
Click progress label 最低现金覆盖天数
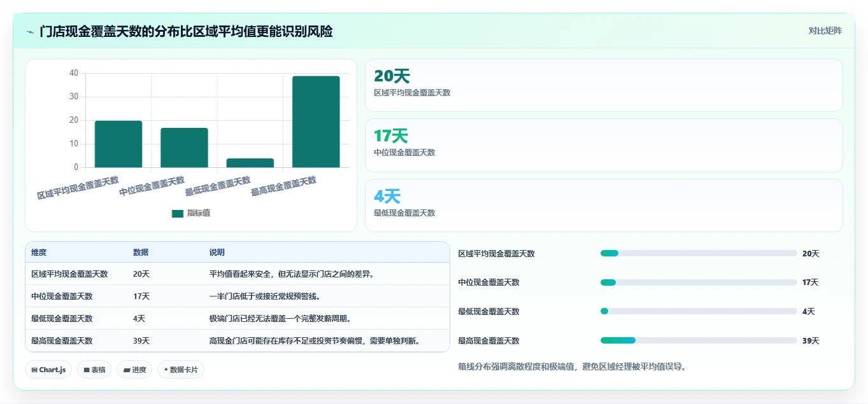(489, 312)
